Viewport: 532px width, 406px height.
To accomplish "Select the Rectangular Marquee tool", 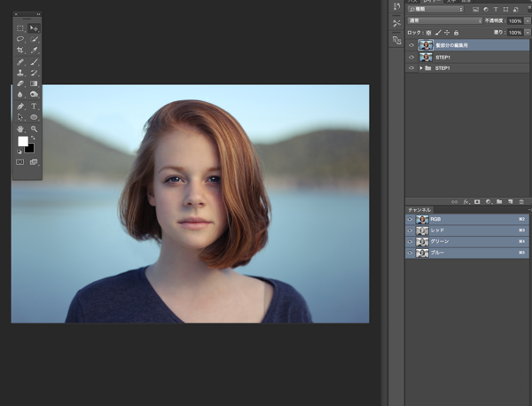I will coord(20,28).
